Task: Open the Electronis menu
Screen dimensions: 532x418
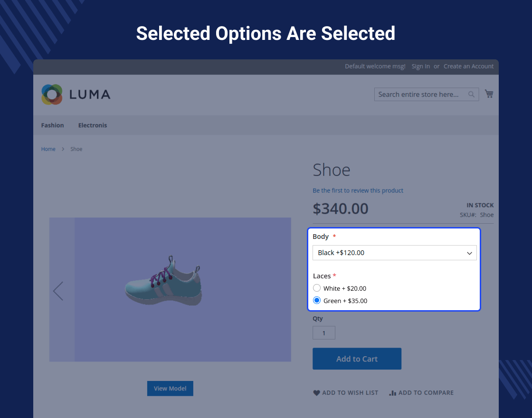Action: coord(93,125)
